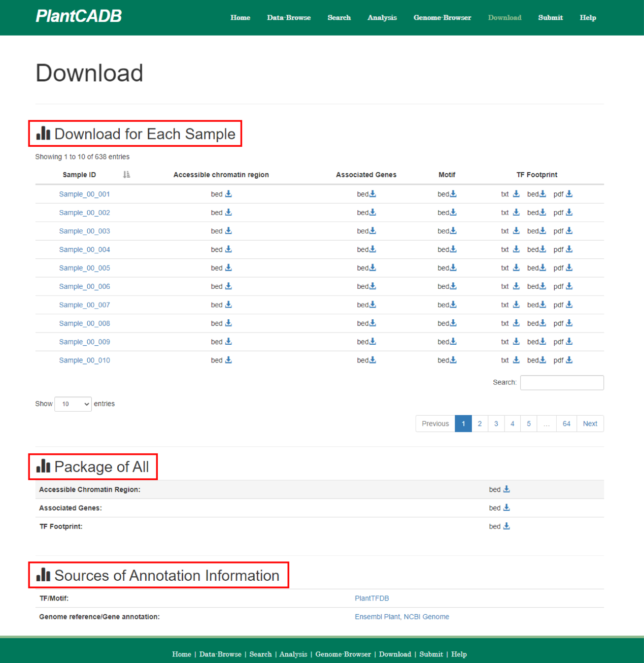Viewport: 644px width, 663px height.
Task: Jump to last page 64
Action: point(566,423)
